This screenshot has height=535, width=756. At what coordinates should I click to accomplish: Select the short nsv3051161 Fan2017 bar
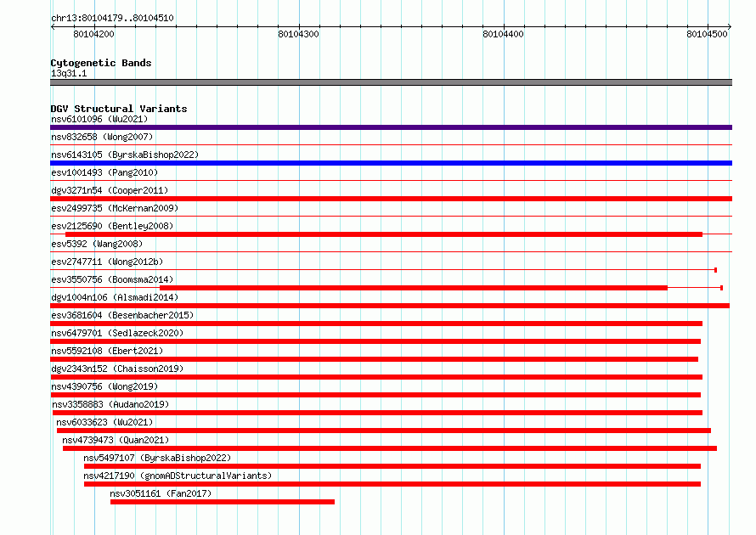[x=223, y=502]
